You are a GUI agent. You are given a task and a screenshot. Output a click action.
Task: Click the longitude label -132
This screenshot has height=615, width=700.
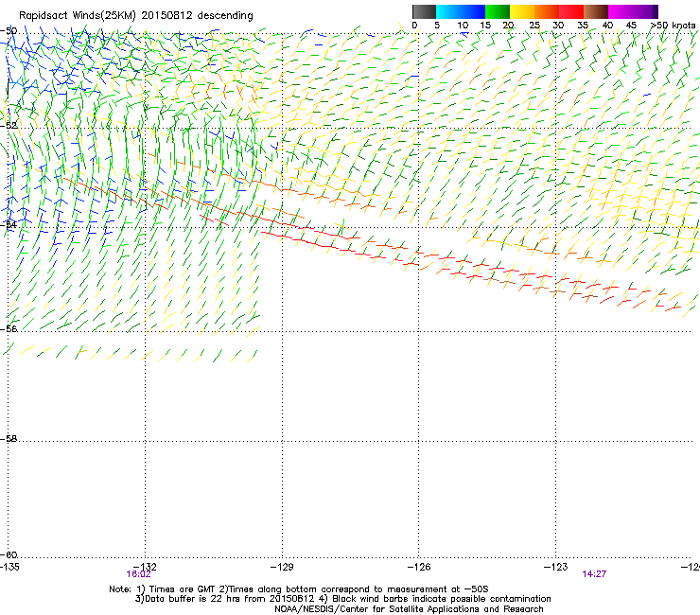[x=146, y=567]
